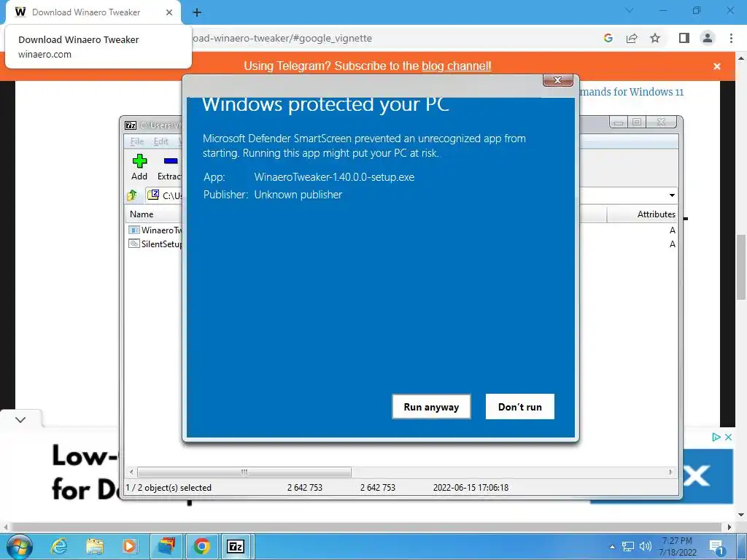Open Chrome tab search chevron
The width and height of the screenshot is (747, 560).
tap(630, 10)
